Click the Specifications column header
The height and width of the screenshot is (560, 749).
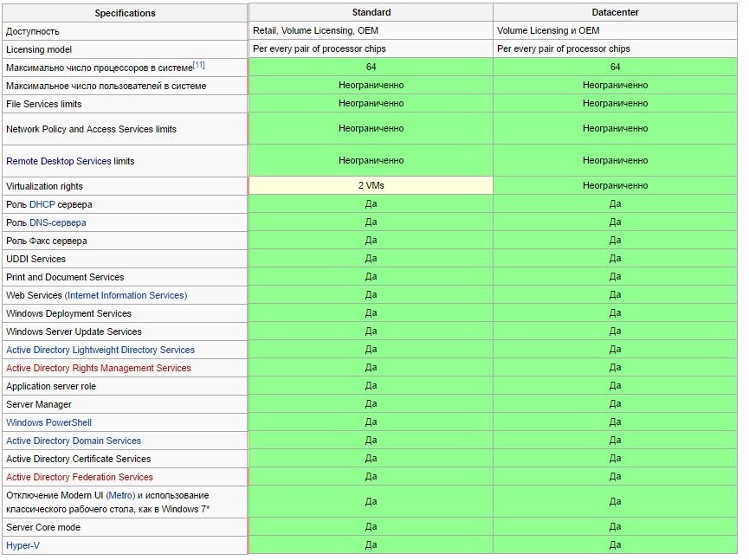[125, 13]
